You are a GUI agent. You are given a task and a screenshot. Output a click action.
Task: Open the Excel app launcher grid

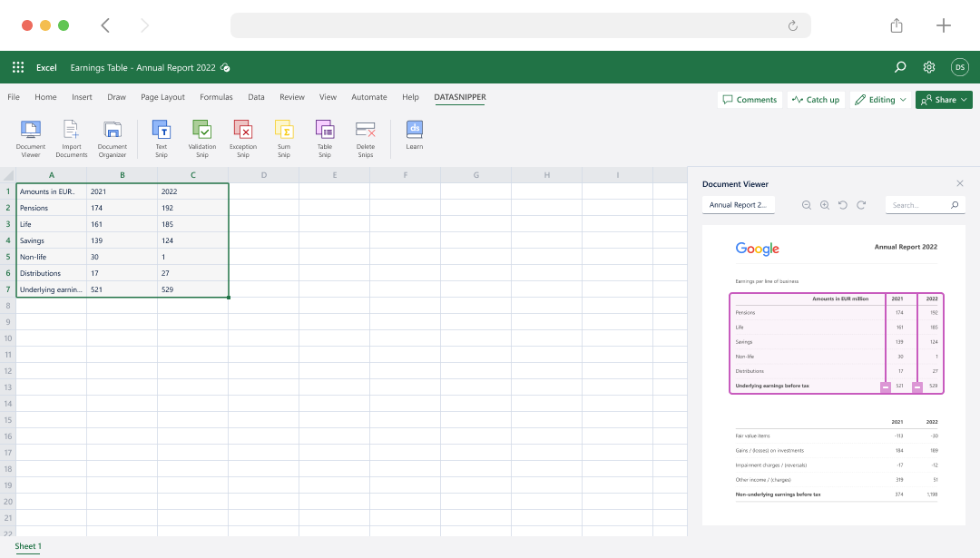(18, 67)
